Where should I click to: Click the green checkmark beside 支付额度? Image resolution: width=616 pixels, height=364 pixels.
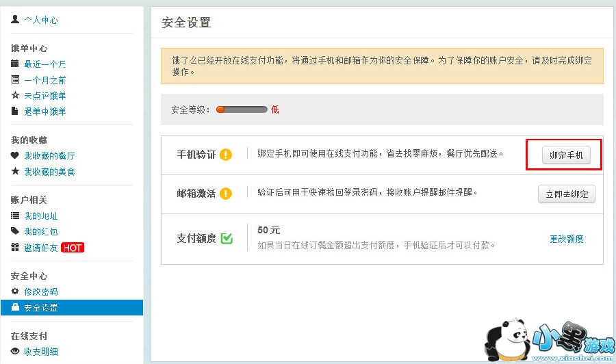(227, 239)
